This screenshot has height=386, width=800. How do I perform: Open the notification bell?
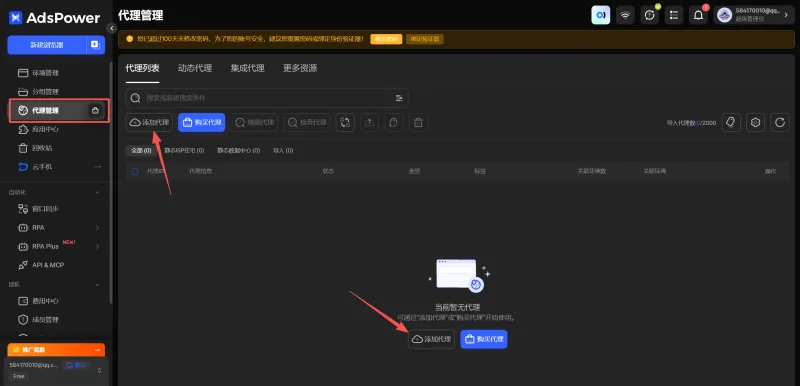(x=698, y=15)
